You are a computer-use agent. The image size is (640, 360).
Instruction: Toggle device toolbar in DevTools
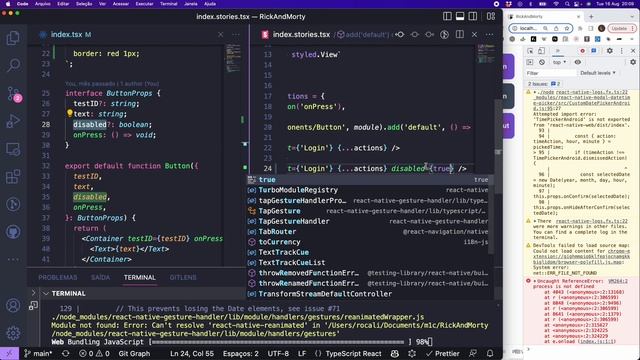click(541, 51)
